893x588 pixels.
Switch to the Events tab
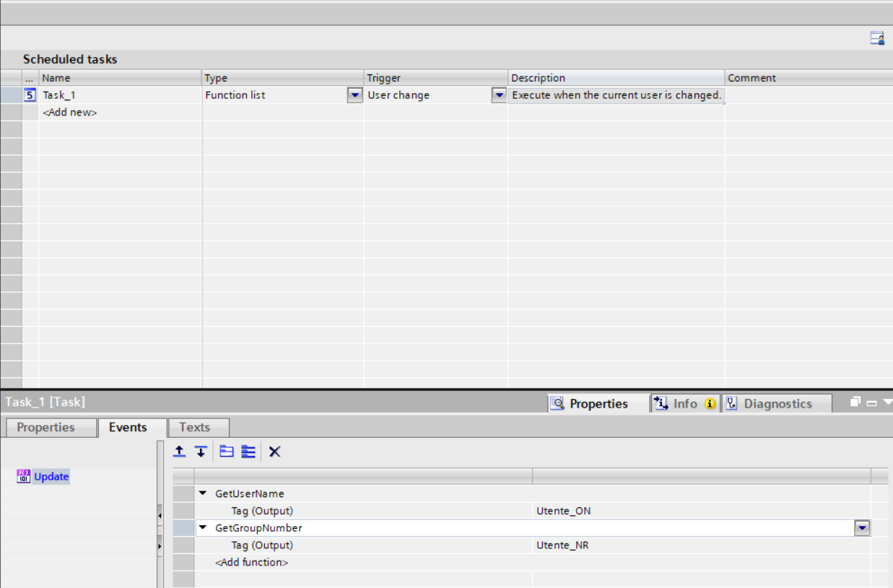coord(128,427)
